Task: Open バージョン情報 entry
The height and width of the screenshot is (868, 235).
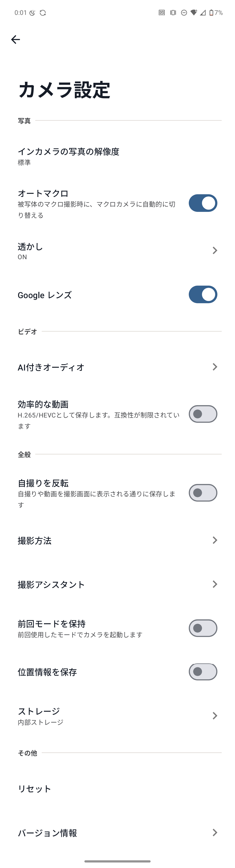Action: coord(117,833)
